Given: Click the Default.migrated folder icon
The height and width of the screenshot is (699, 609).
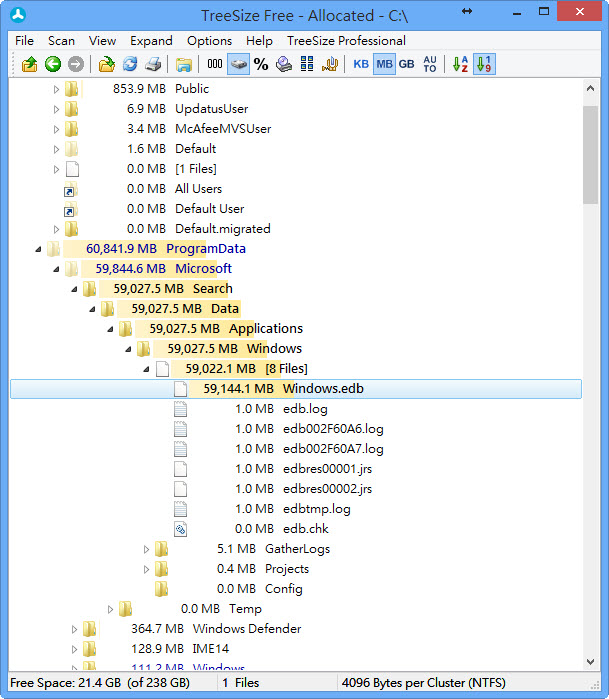Looking at the screenshot, I should pos(71,229).
